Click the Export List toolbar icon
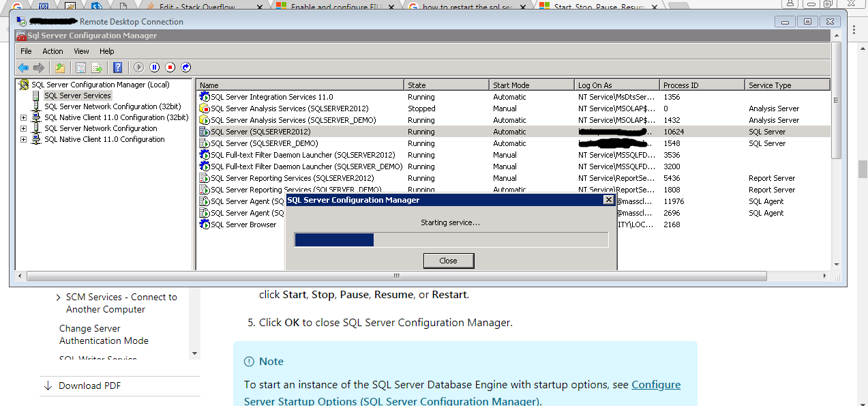 pos(97,68)
